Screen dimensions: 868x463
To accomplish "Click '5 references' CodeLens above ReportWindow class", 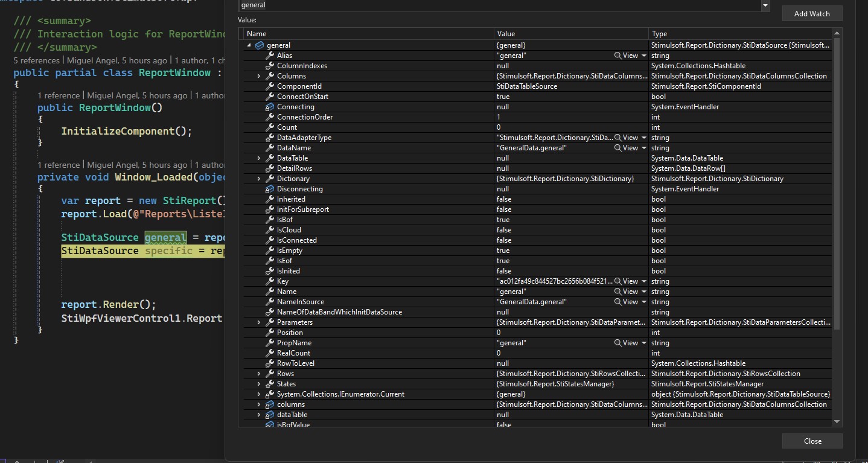I will (36, 60).
